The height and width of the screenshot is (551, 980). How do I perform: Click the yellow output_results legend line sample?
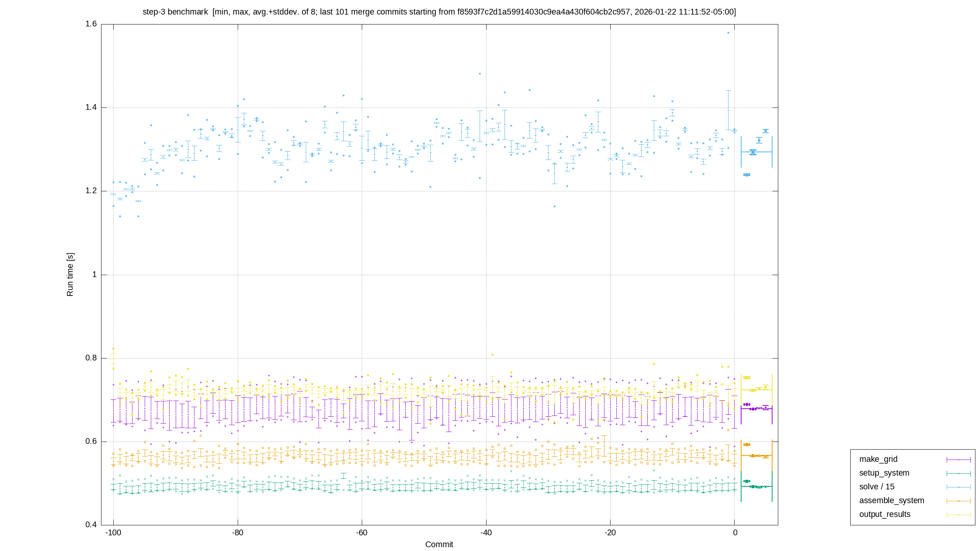click(x=959, y=515)
